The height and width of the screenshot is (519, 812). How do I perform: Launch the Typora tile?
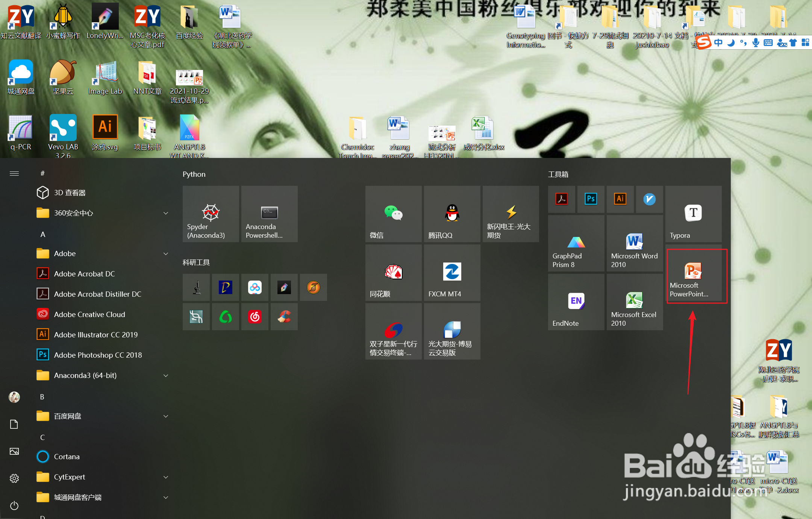694,214
